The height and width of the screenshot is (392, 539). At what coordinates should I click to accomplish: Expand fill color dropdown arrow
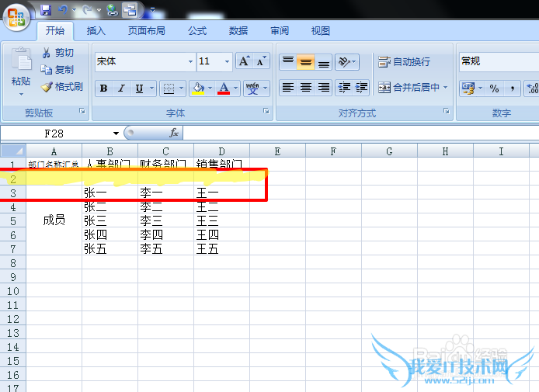click(x=210, y=88)
